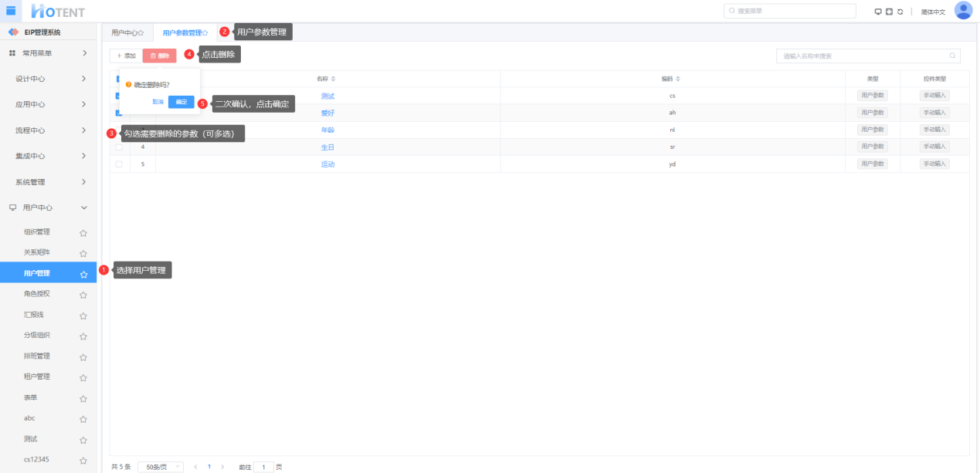Expand the 流程中心 sidebar section
This screenshot has height=473, width=980.
[x=48, y=130]
